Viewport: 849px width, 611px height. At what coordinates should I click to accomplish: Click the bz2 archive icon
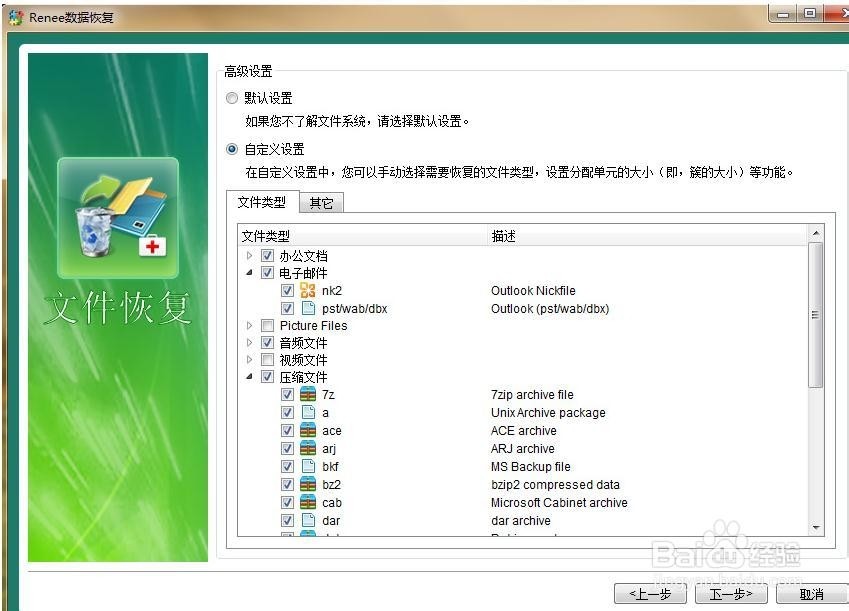(308, 484)
